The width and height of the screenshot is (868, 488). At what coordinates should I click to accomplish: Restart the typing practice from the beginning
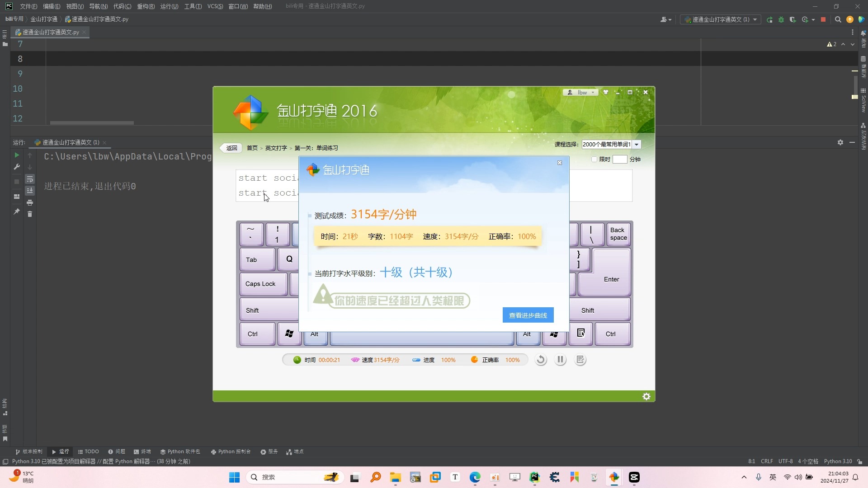pyautogui.click(x=541, y=360)
